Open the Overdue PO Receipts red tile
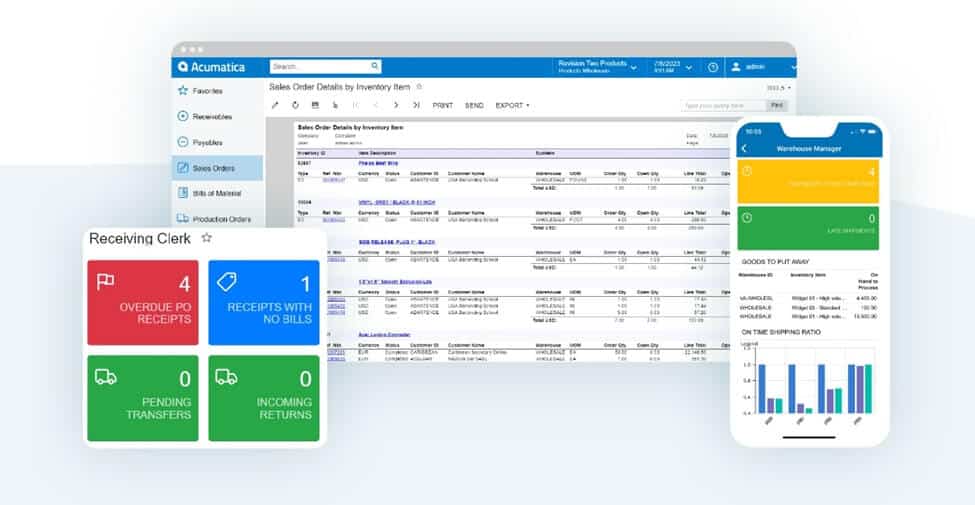 tap(143, 302)
